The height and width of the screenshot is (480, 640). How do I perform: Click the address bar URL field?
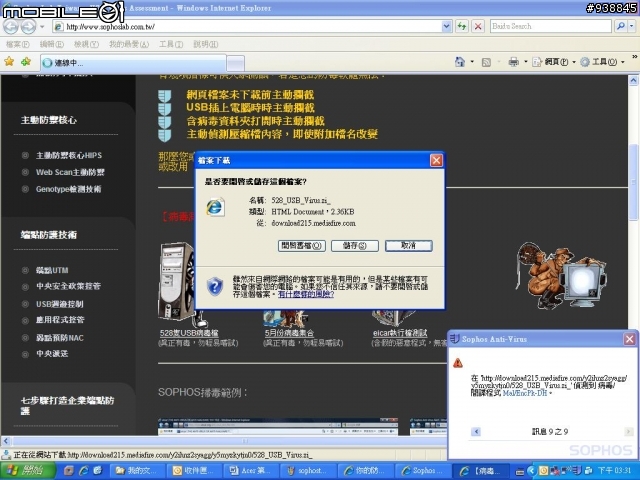coord(247,27)
